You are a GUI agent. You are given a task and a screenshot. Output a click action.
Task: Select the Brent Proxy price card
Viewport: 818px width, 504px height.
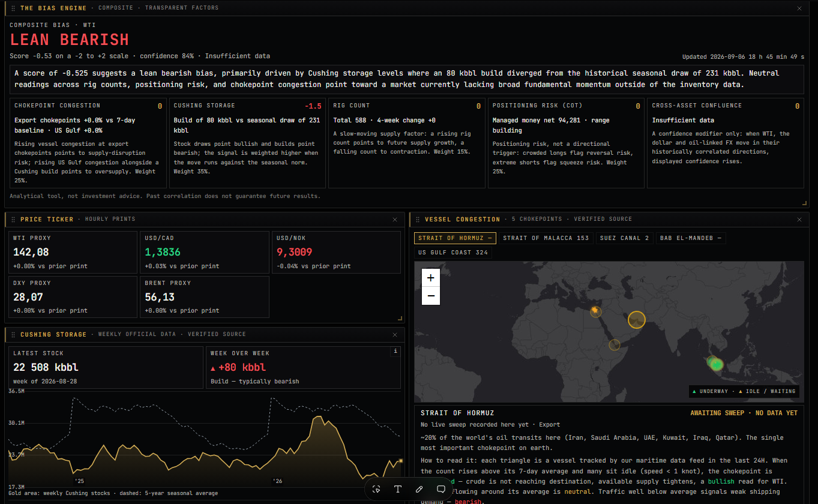(x=204, y=297)
